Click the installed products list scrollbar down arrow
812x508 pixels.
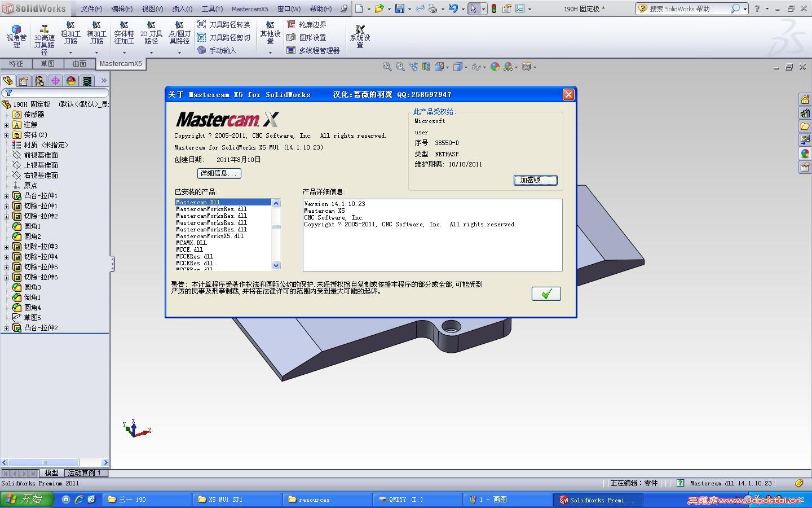pyautogui.click(x=276, y=265)
